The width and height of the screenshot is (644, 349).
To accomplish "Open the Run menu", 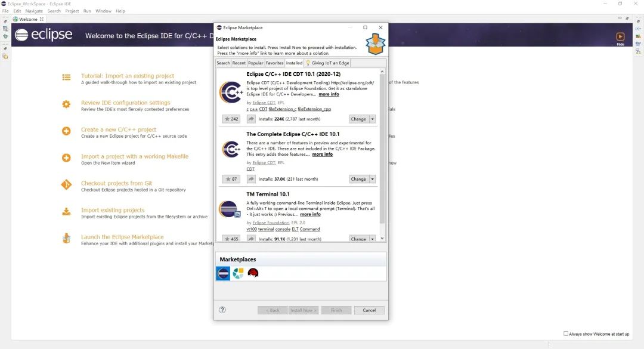I will pyautogui.click(x=87, y=11).
